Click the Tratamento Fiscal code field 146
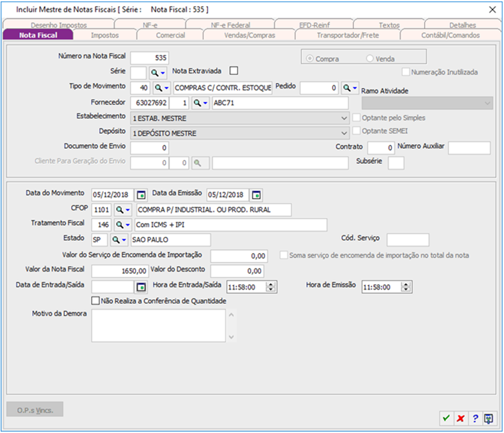The width and height of the screenshot is (504, 433). 102,225
